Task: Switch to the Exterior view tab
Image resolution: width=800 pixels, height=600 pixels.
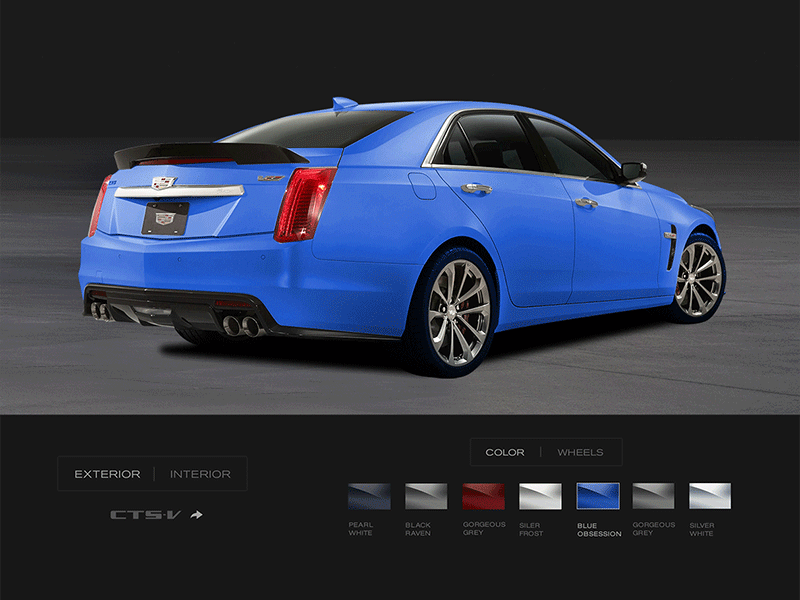Action: point(107,474)
